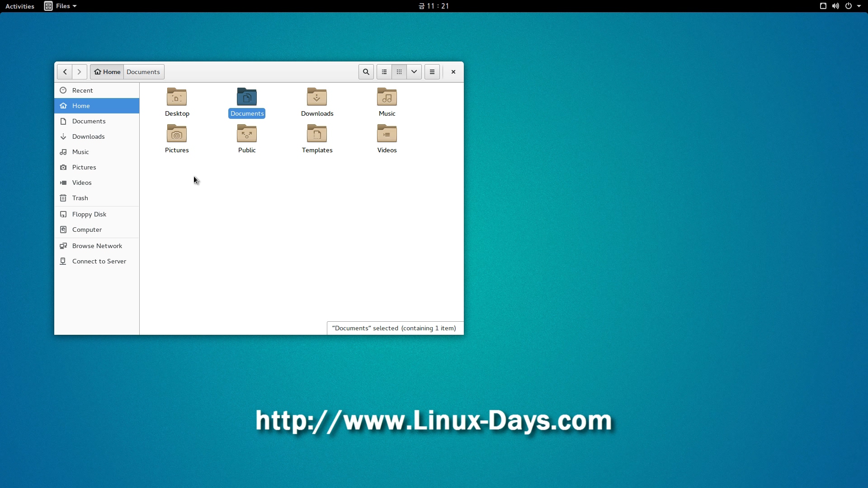
Task: Open Documents in the sidebar
Action: (97, 121)
